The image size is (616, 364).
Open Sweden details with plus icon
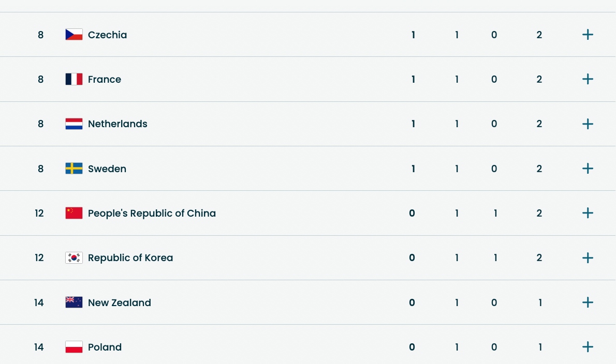(588, 169)
